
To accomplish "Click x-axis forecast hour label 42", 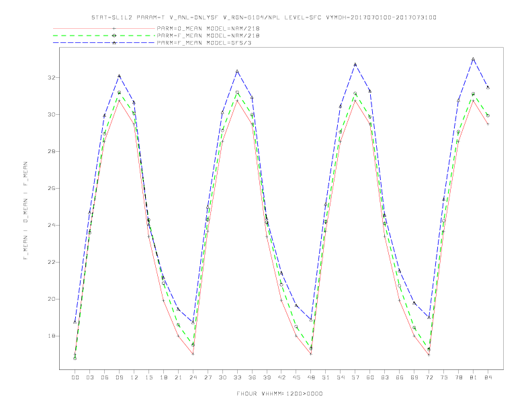I will (x=281, y=377).
